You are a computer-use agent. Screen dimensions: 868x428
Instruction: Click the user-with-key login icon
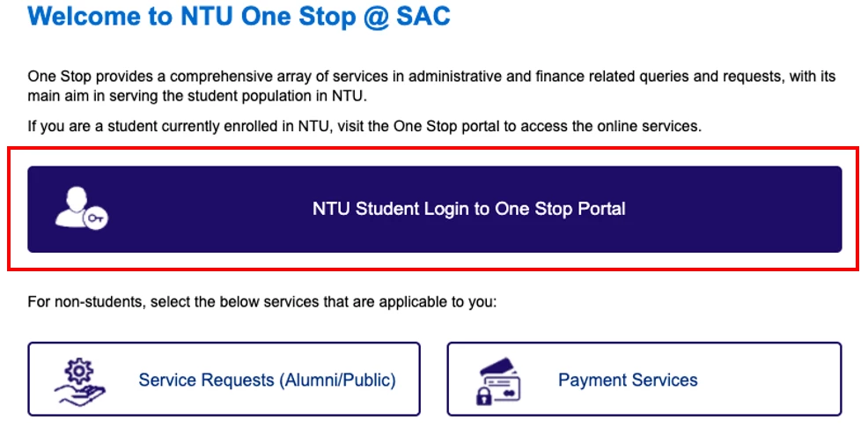click(81, 208)
